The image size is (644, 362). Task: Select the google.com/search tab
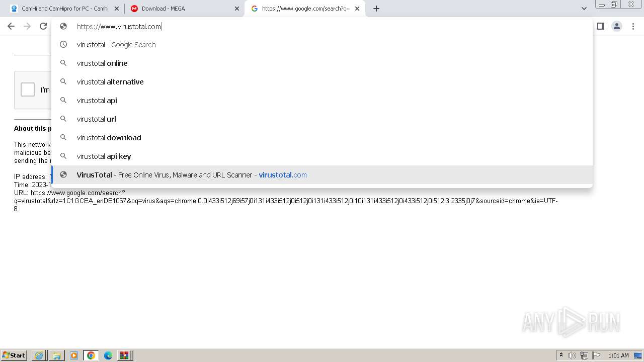[x=305, y=9]
